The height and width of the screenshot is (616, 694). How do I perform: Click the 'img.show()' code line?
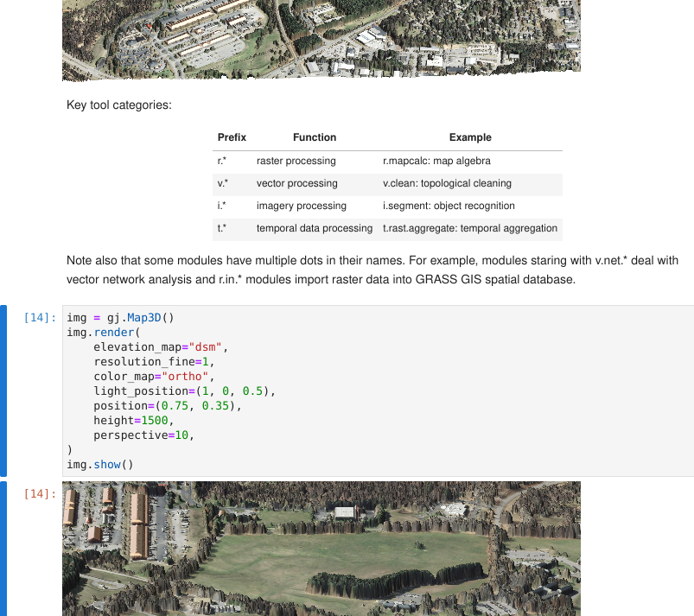coord(100,465)
